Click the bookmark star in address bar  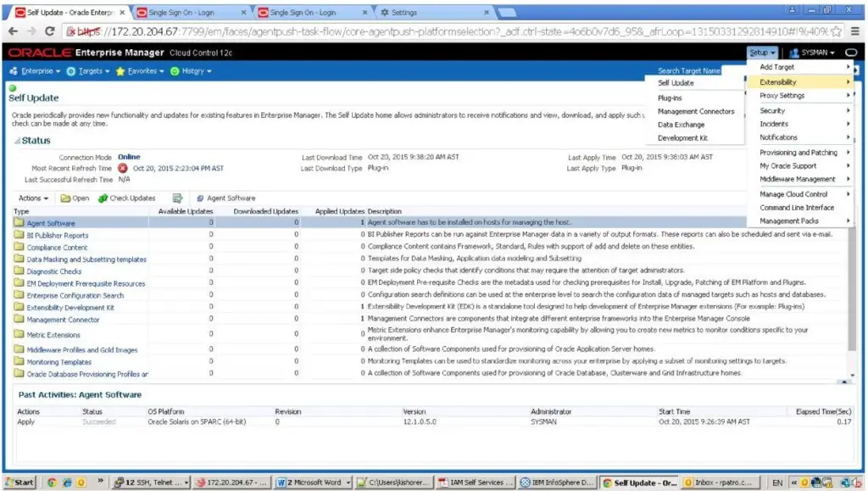[x=836, y=31]
